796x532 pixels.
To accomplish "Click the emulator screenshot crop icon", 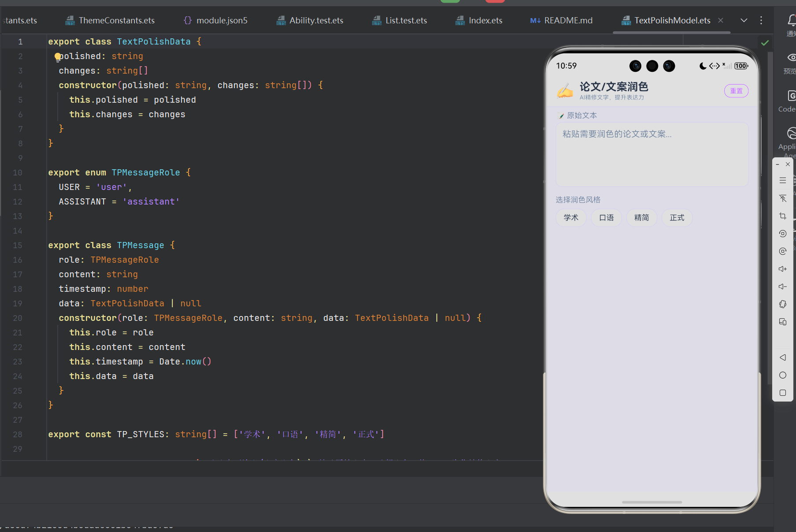I will click(x=783, y=216).
